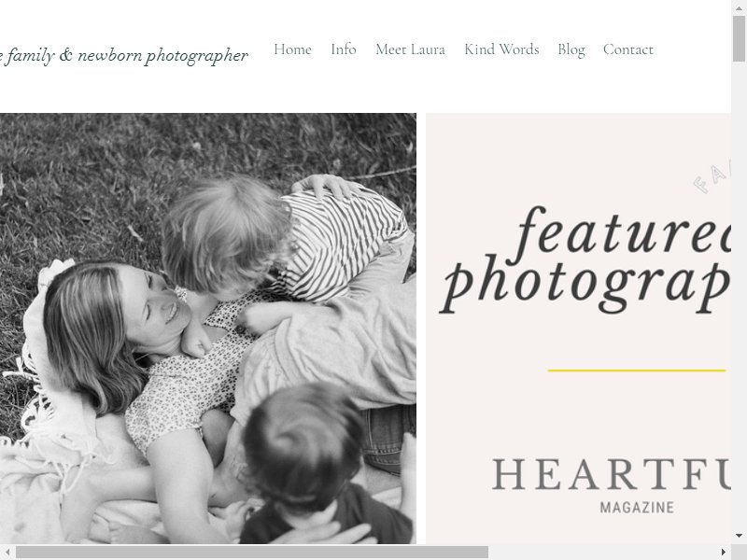Click the vertical scrollbar down arrow
The image size is (747, 560).
739,536
